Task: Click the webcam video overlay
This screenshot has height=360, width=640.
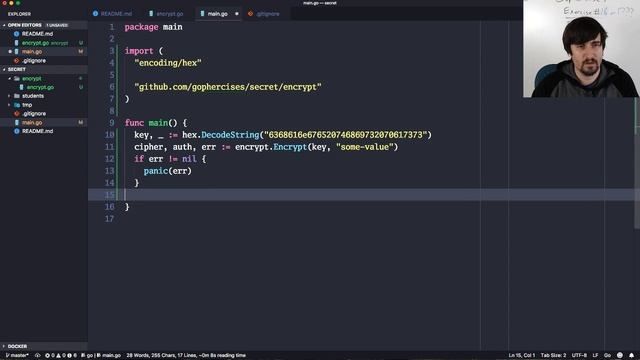Action: point(581,49)
